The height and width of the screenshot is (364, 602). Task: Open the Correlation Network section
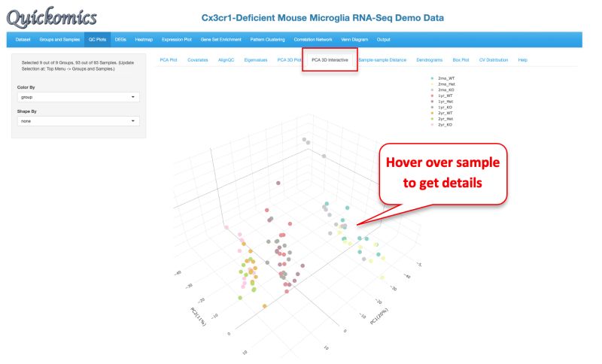[x=313, y=40]
